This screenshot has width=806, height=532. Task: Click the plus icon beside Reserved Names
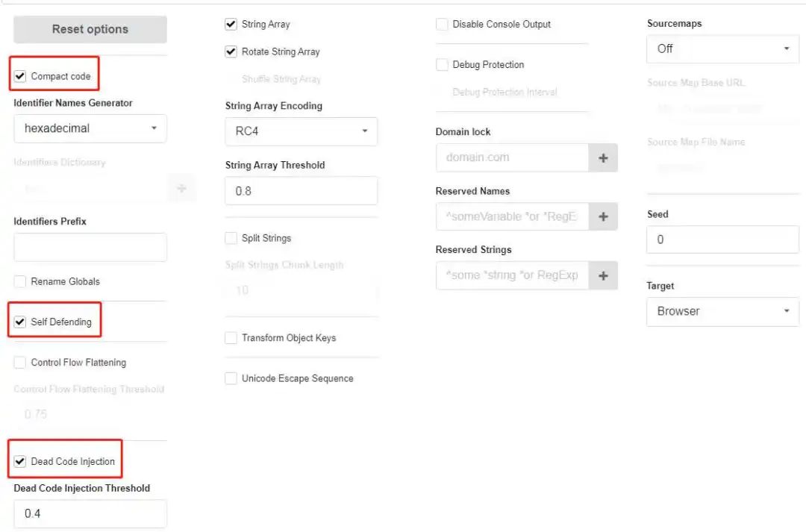603,216
